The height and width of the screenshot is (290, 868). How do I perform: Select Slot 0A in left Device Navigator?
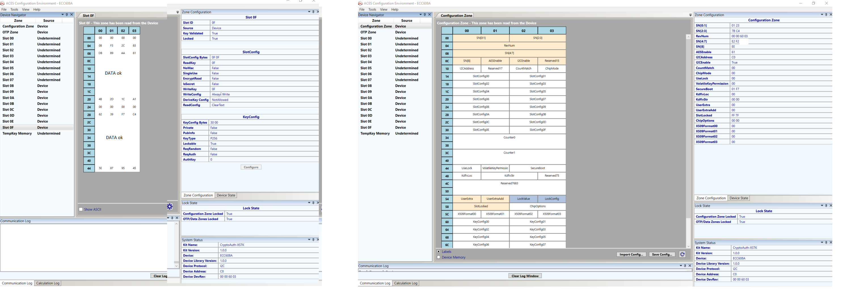point(9,98)
